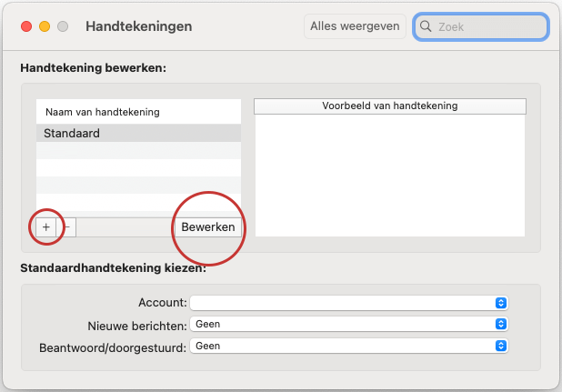This screenshot has width=562, height=392.
Task: Click the Alles weergeven button
Action: tap(354, 26)
